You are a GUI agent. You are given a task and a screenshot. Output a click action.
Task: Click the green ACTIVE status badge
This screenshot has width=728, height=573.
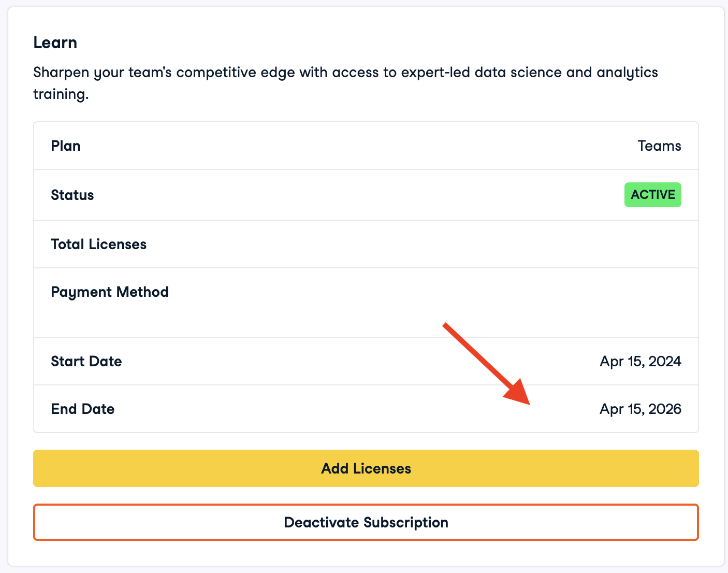652,195
